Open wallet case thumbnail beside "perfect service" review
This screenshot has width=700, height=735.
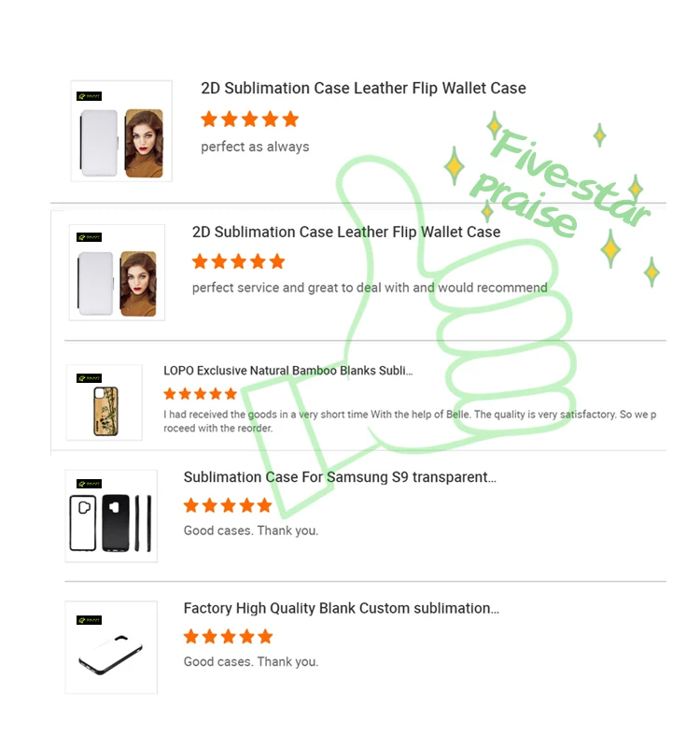point(117,272)
